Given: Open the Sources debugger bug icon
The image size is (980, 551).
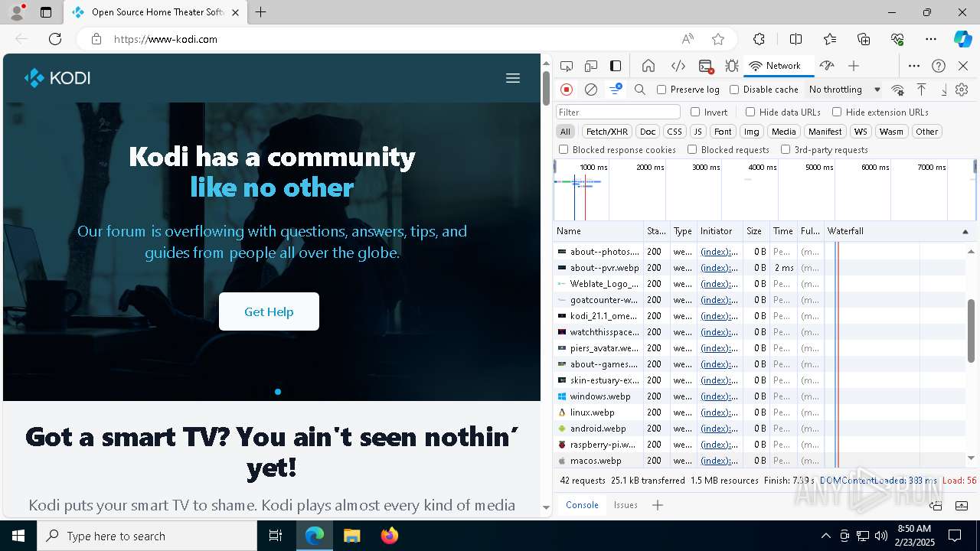Looking at the screenshot, I should (732, 66).
